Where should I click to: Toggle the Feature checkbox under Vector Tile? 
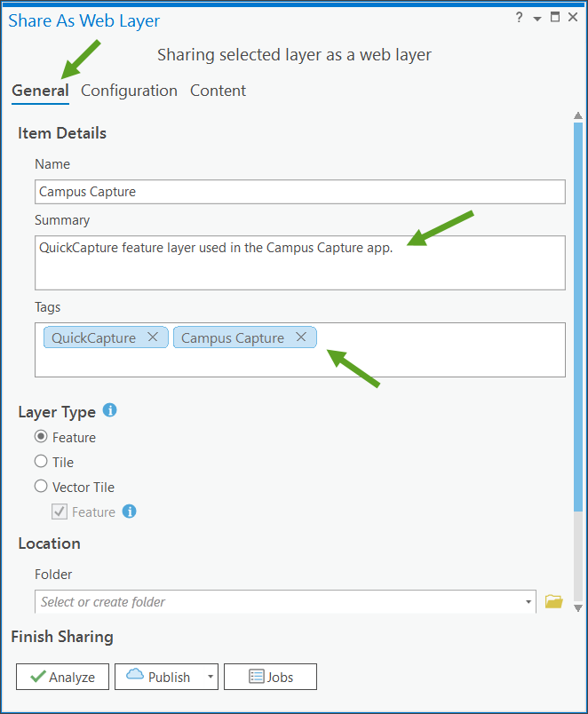59,512
